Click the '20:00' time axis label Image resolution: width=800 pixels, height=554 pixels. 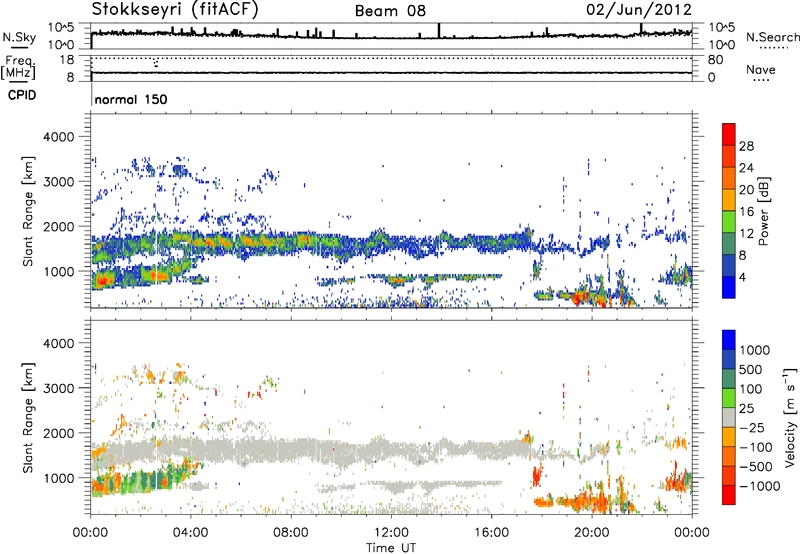click(591, 533)
